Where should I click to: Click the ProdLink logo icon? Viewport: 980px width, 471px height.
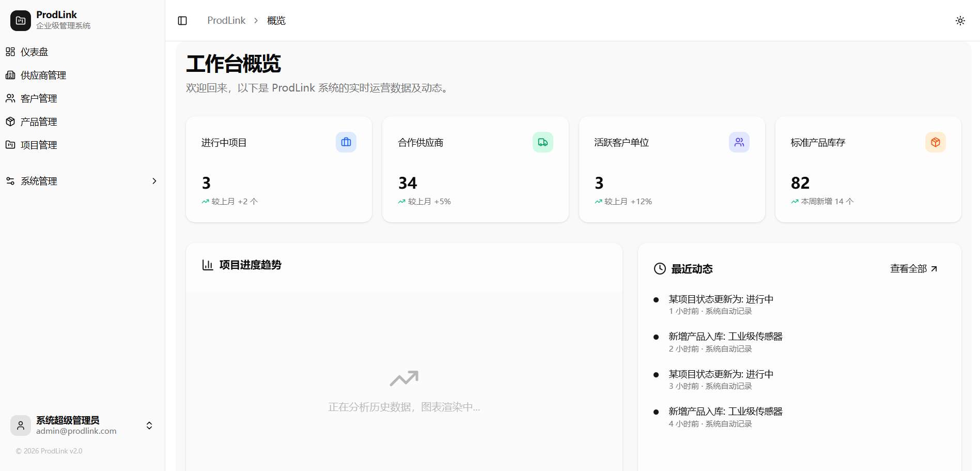pyautogui.click(x=21, y=21)
